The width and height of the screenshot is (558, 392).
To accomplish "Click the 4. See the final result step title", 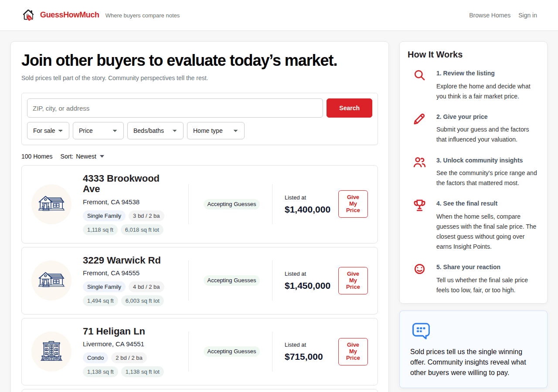I will point(467,203).
